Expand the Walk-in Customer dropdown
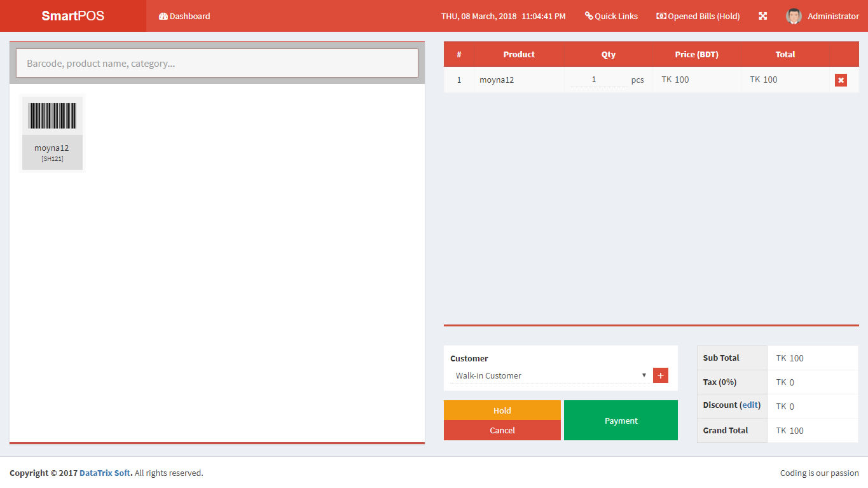The image size is (868, 488). pos(551,375)
